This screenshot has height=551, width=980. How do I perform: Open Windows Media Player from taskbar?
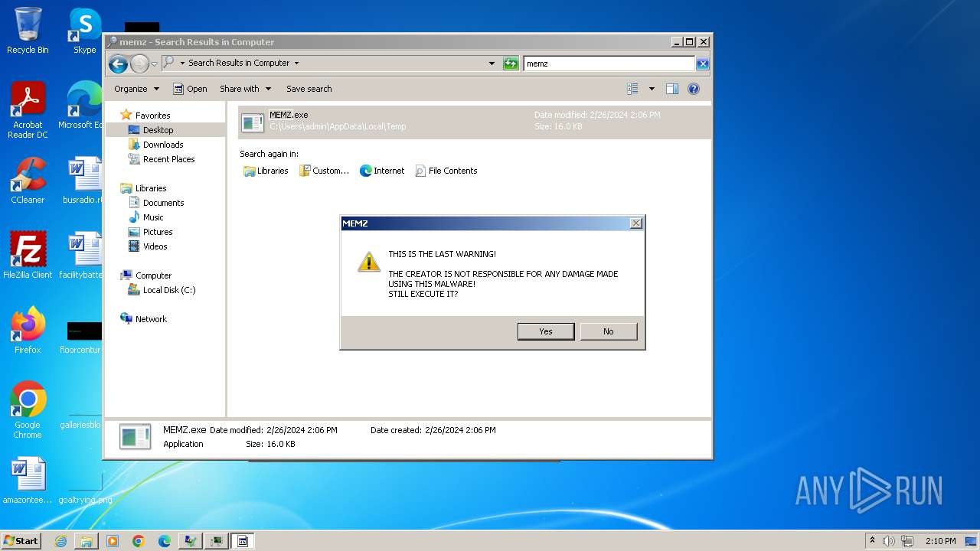(x=113, y=541)
